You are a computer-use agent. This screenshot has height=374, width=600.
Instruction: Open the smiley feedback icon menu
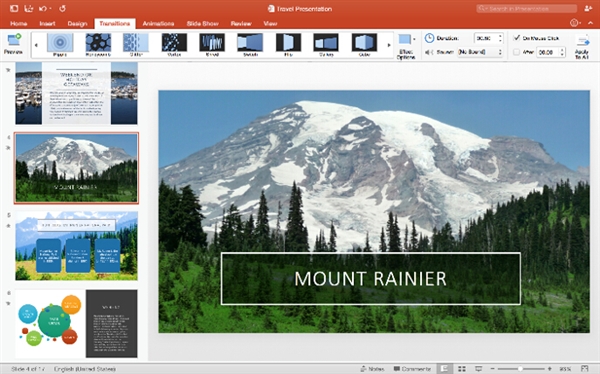point(574,23)
